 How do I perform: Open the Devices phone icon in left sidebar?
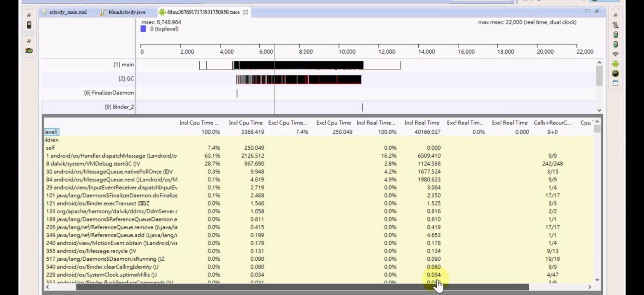(29, 25)
